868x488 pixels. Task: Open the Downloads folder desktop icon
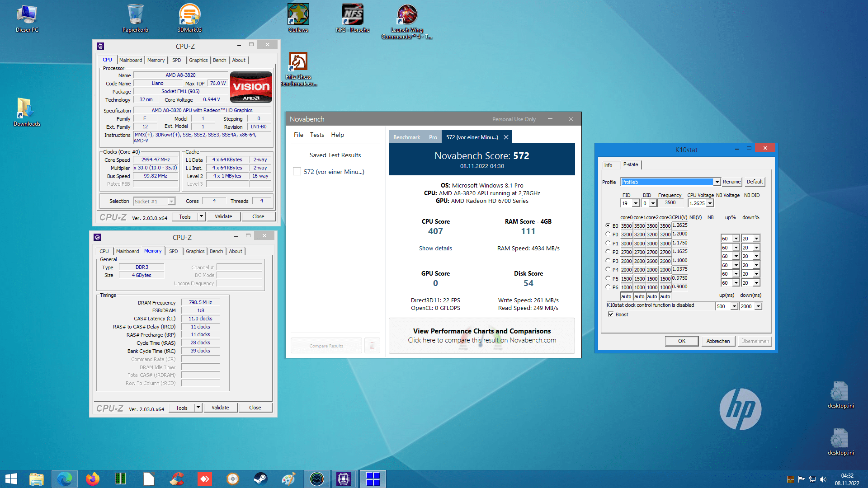point(27,112)
